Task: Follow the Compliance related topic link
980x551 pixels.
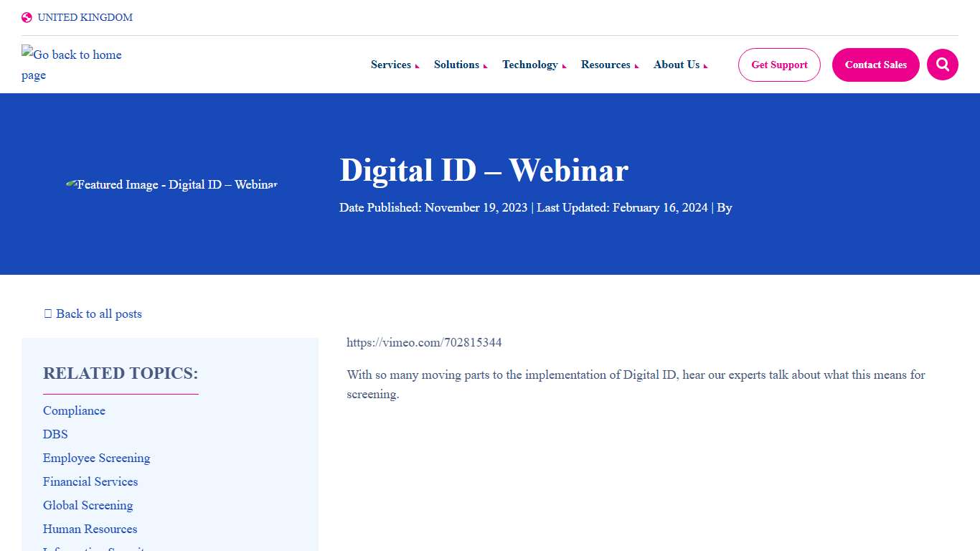Action: 74,410
